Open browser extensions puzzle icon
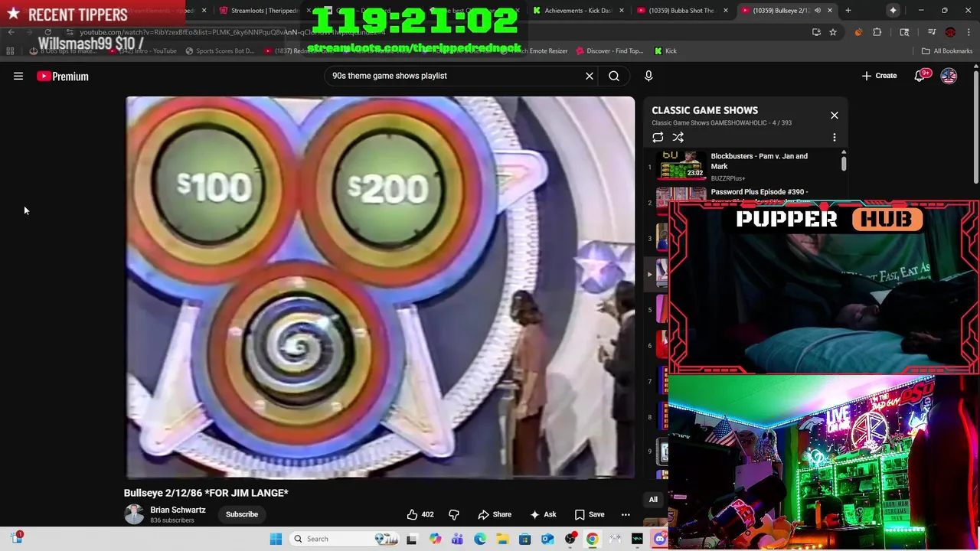 pyautogui.click(x=877, y=32)
